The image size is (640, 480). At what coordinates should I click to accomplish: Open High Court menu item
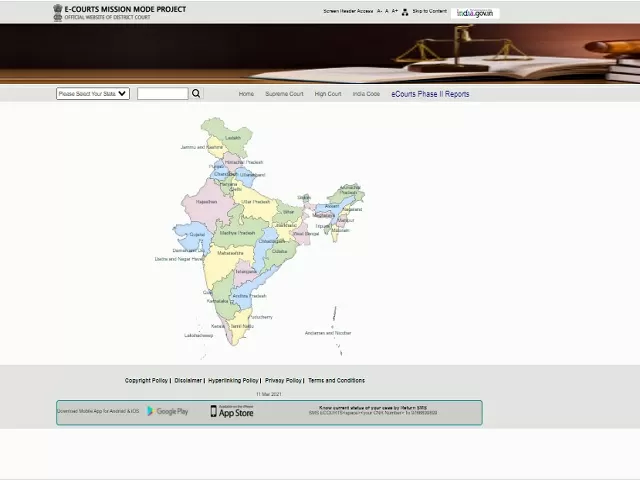(328, 94)
